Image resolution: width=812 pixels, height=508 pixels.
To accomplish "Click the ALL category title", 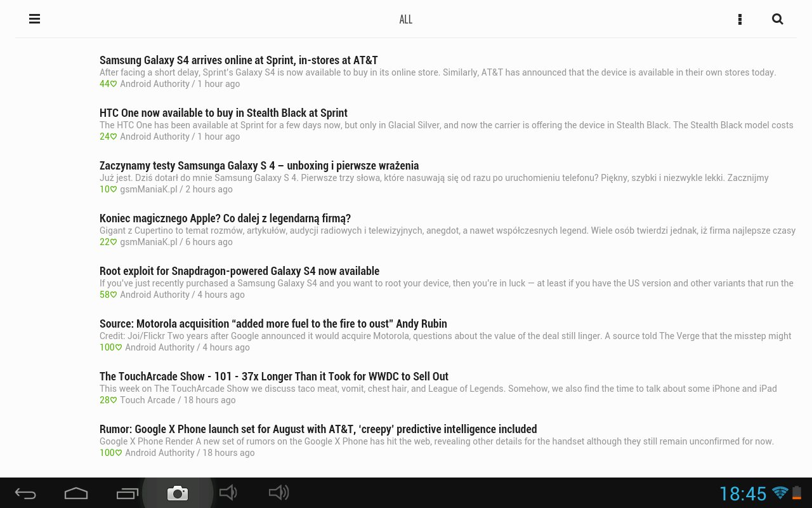I will point(405,20).
